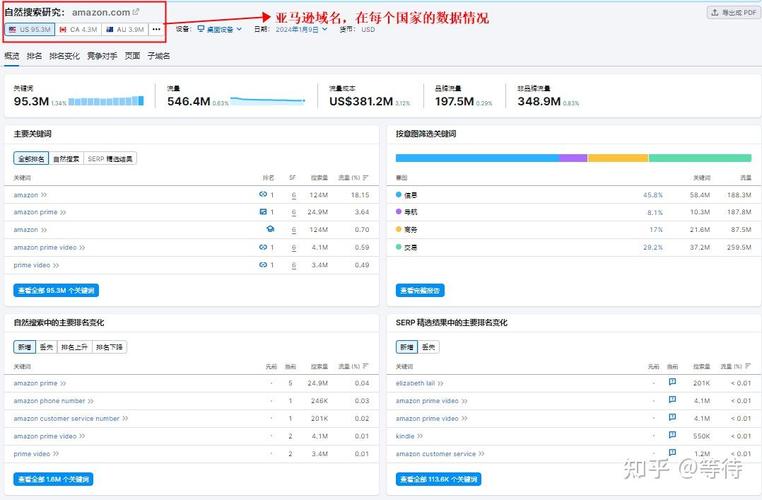Image resolution: width=762 pixels, height=500 pixels.
Task: Sort main keywords table by traffic percent
Action: click(x=365, y=178)
